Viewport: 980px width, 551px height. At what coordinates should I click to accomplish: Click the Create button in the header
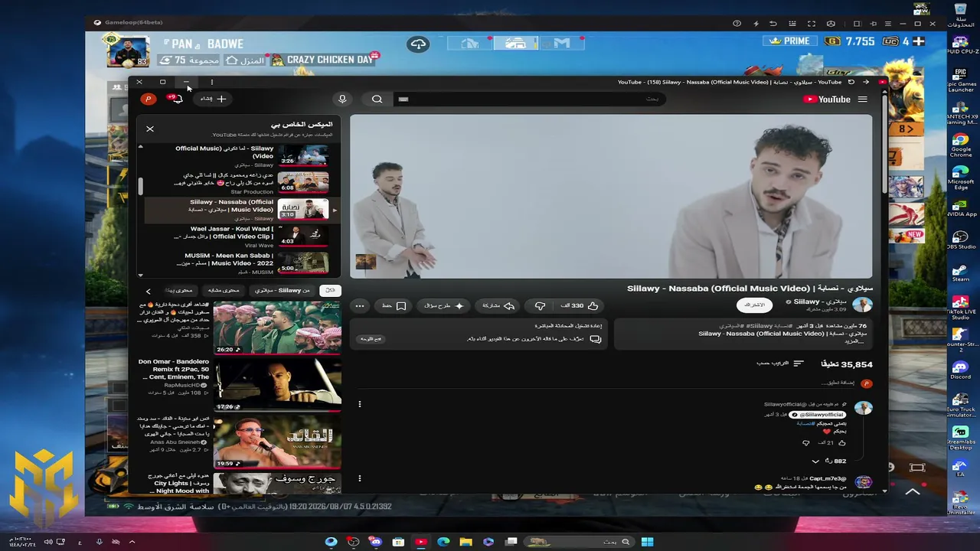coord(214,99)
